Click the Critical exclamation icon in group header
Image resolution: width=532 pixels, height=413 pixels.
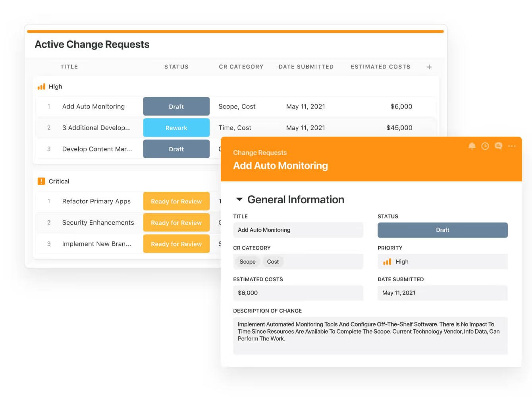41,181
